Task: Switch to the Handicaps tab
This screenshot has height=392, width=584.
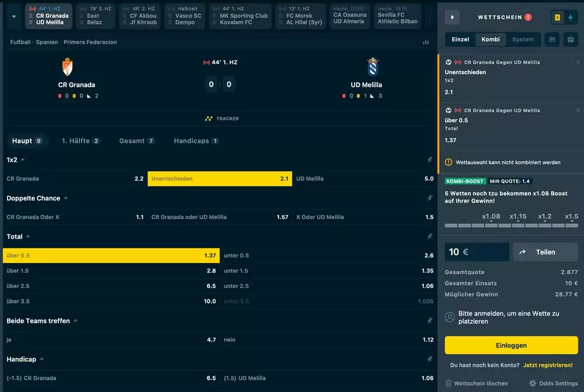Action: [x=196, y=141]
